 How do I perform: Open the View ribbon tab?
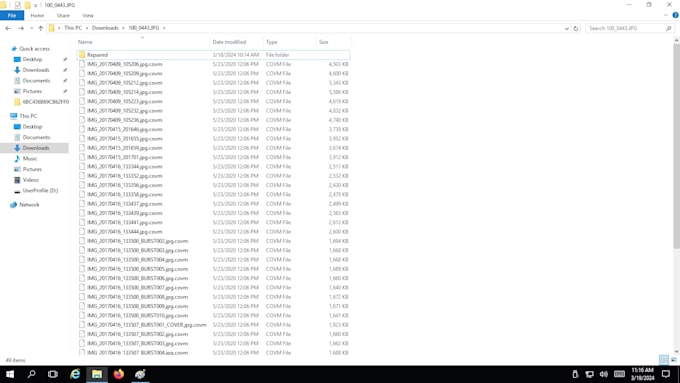[x=88, y=16]
